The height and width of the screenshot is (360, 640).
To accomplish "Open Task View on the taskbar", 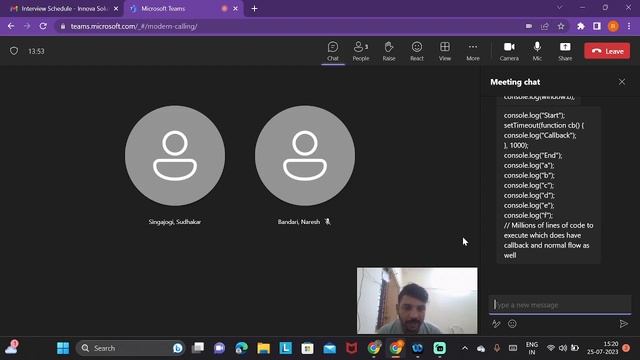I will pyautogui.click(x=198, y=348).
